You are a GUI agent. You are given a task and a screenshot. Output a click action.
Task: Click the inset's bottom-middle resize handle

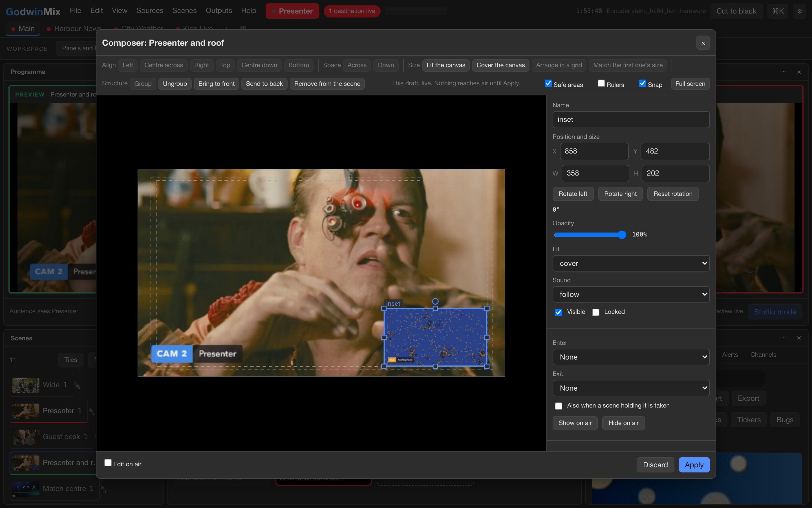(x=435, y=366)
